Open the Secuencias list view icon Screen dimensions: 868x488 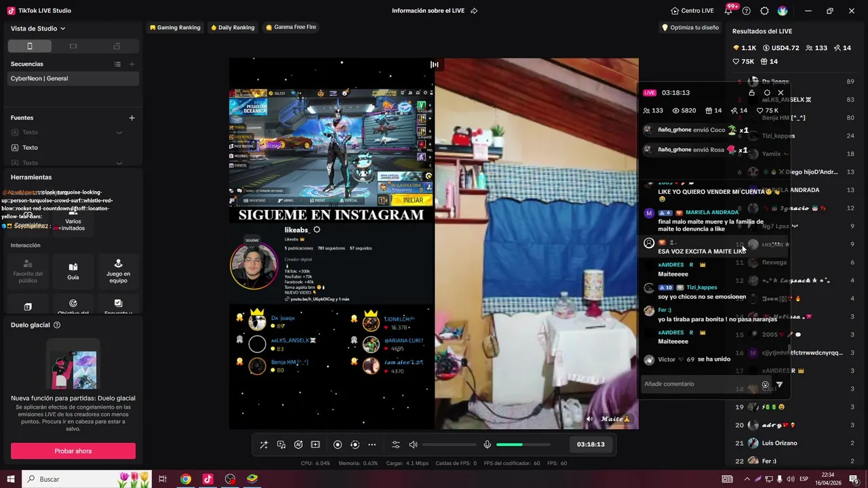click(117, 64)
